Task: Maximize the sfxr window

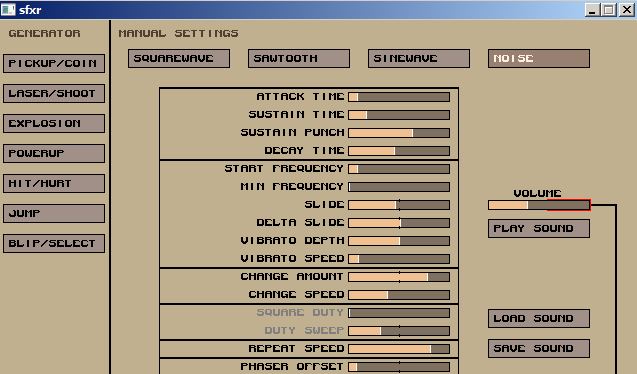Action: (x=609, y=10)
